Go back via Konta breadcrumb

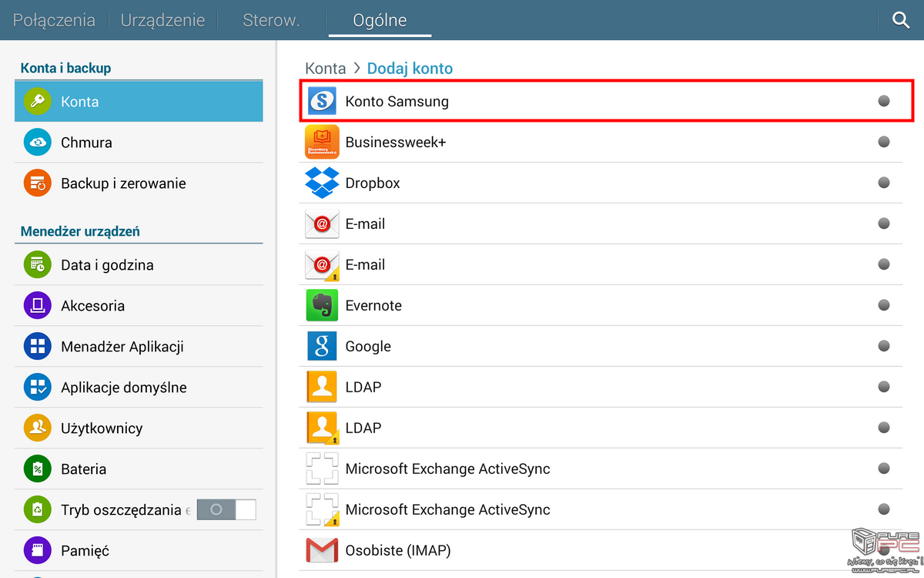[x=325, y=69]
